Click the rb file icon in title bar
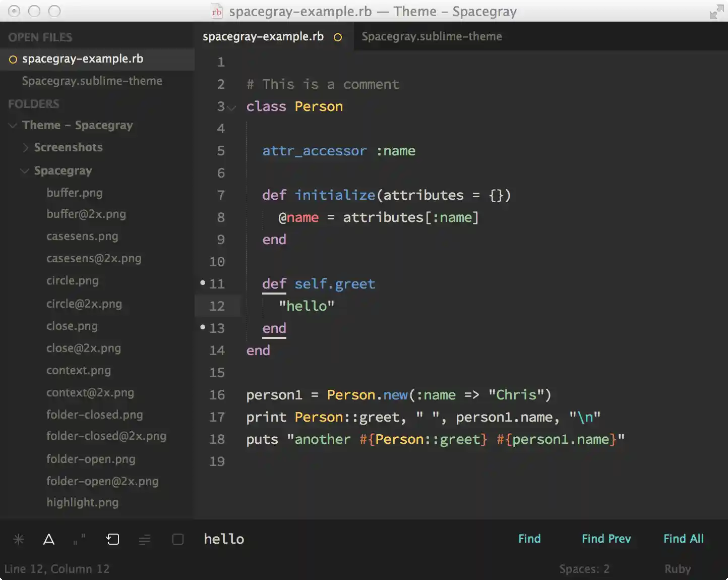This screenshot has width=728, height=580. [217, 12]
